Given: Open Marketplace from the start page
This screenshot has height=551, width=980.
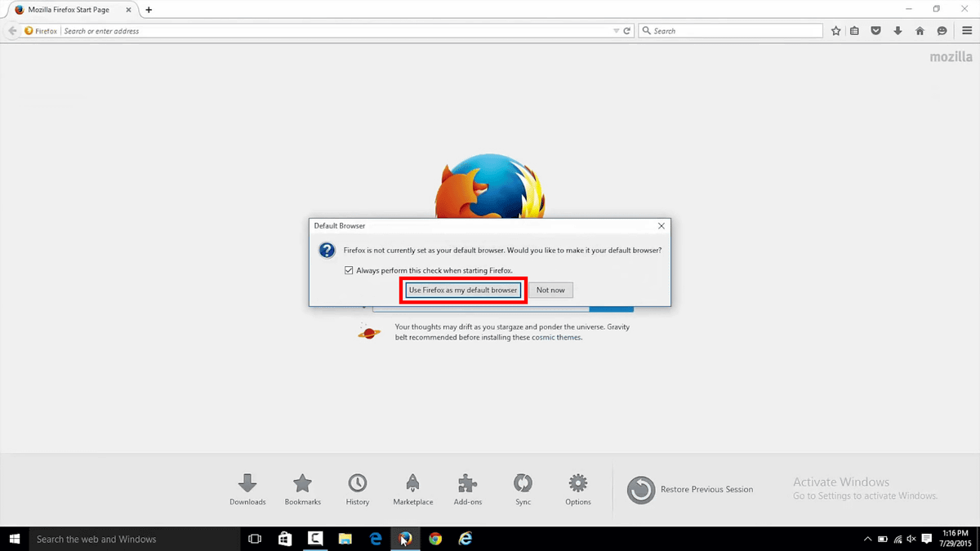Looking at the screenshot, I should [x=413, y=490].
